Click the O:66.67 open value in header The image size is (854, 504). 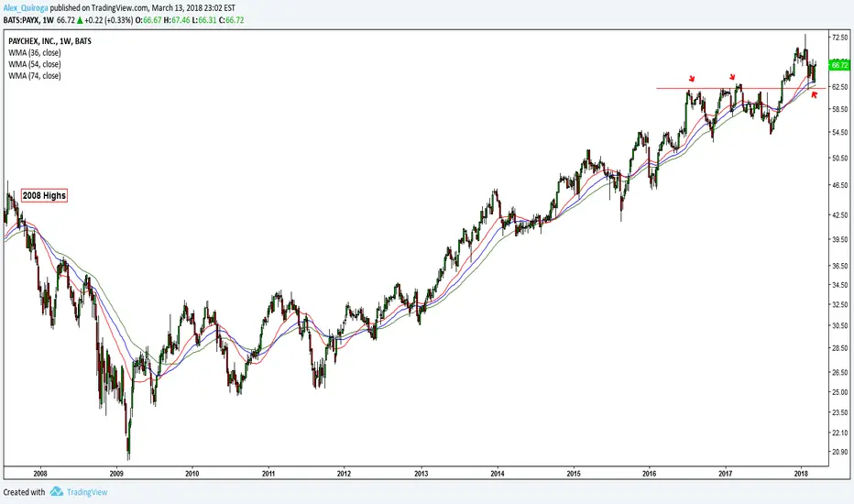tap(148, 20)
